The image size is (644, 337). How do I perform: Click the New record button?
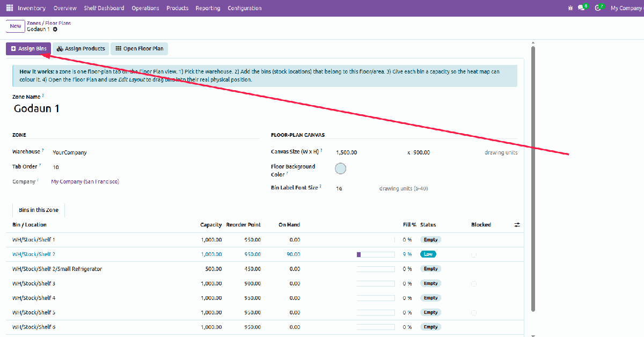[x=16, y=26]
